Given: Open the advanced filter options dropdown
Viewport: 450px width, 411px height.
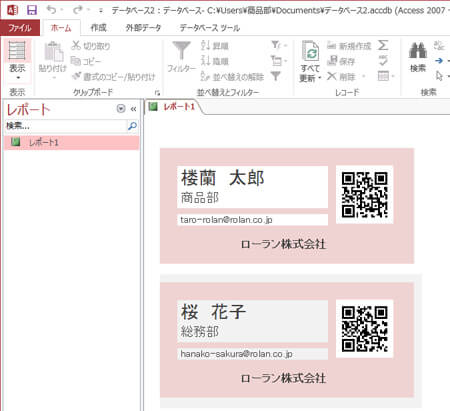Looking at the screenshot, I should [279, 60].
